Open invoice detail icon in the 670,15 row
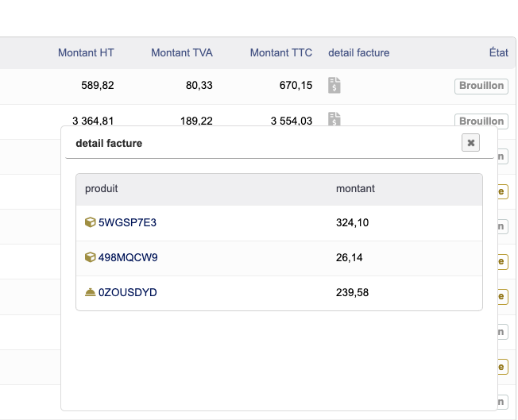518x420 pixels. coord(334,86)
